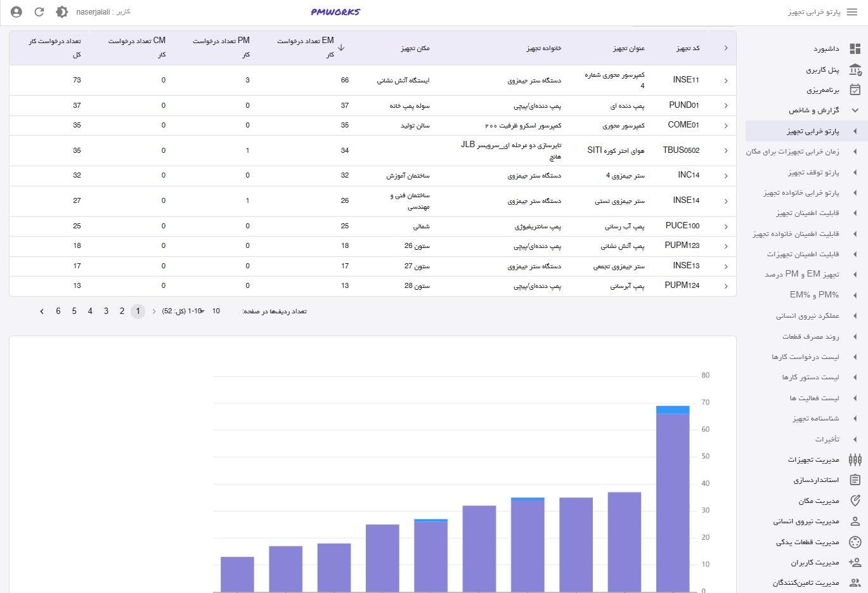The image size is (868, 593).
Task: Expand the INSE11 equipment row arrow
Action: (727, 81)
